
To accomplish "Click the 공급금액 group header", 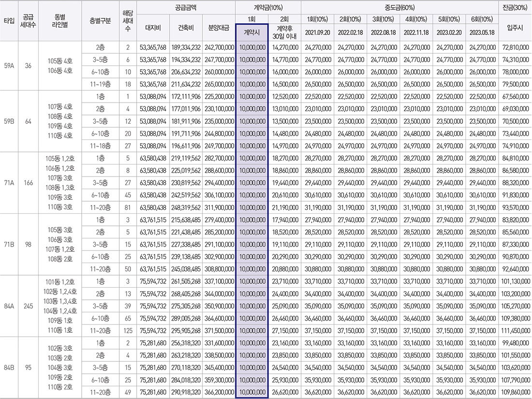I will (186, 7).
